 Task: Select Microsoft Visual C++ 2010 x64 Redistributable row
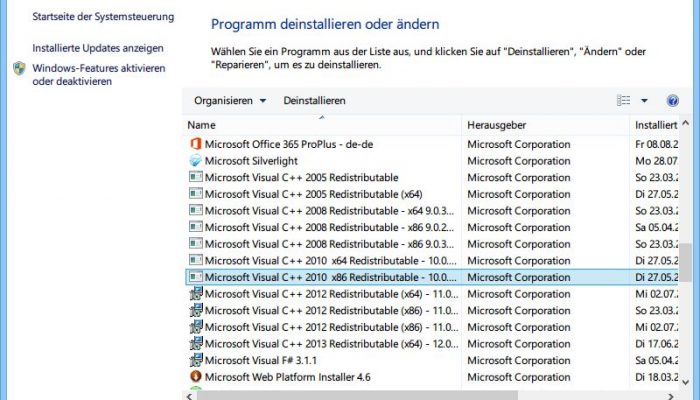(x=431, y=260)
